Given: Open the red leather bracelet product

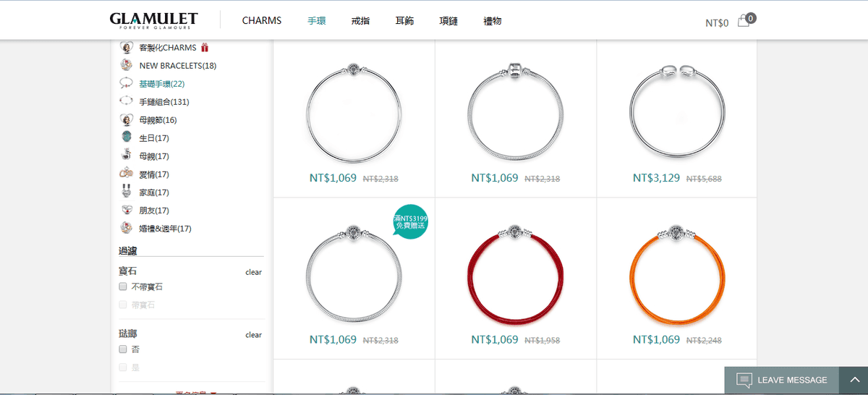Looking at the screenshot, I should point(515,275).
